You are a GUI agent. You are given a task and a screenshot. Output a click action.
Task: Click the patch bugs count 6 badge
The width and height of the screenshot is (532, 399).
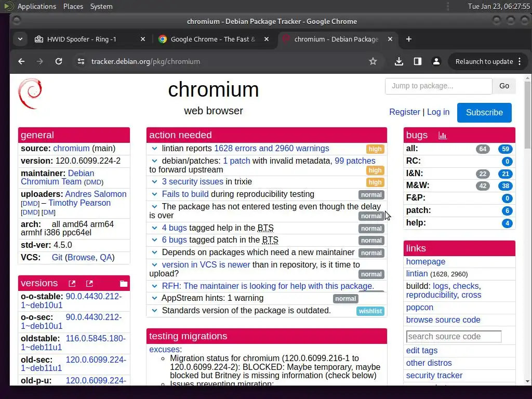click(507, 211)
